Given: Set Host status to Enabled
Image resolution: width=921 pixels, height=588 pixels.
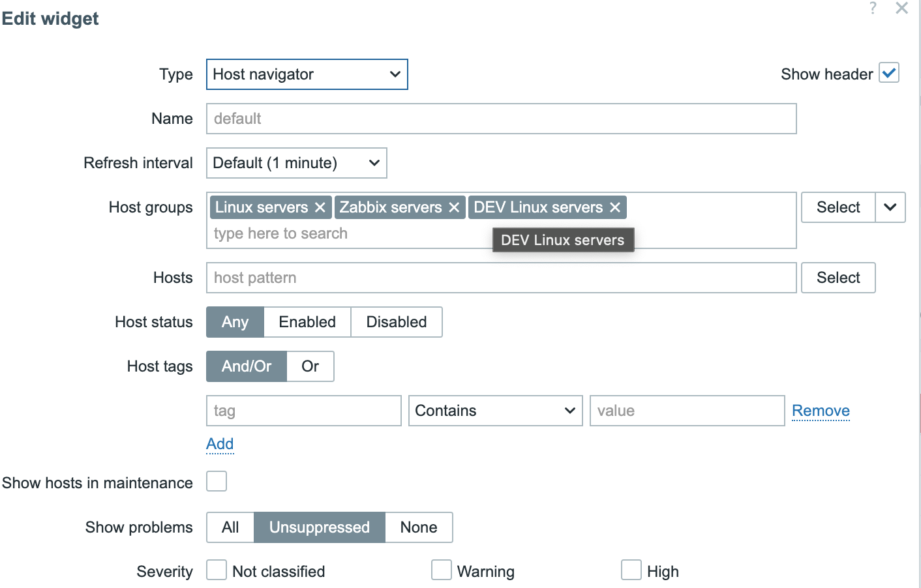Looking at the screenshot, I should (307, 322).
